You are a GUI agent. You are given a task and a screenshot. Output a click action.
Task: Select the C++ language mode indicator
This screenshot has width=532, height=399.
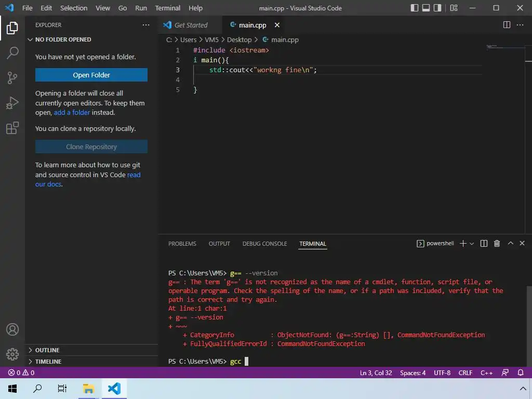click(x=486, y=373)
